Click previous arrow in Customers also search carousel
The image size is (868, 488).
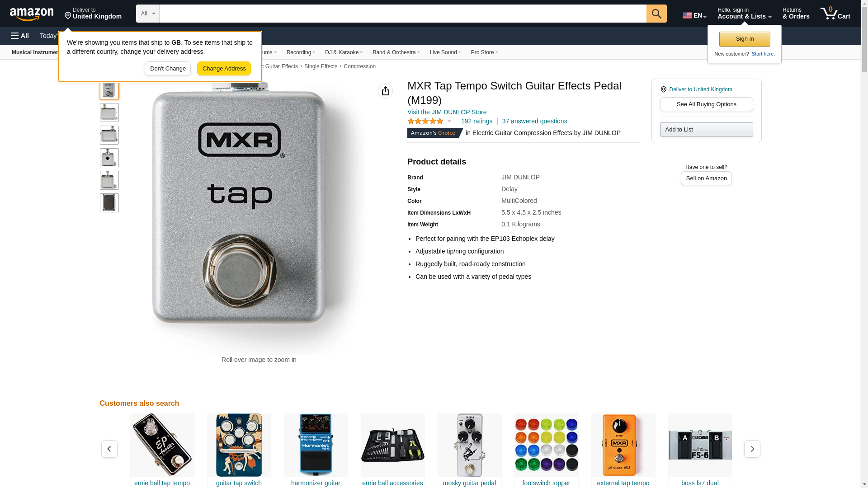(x=109, y=449)
